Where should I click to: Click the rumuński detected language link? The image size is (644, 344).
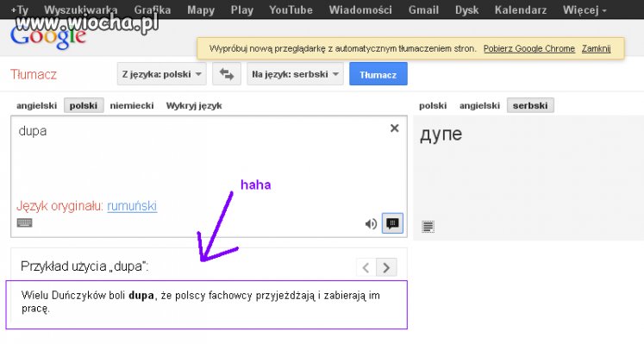coord(132,206)
